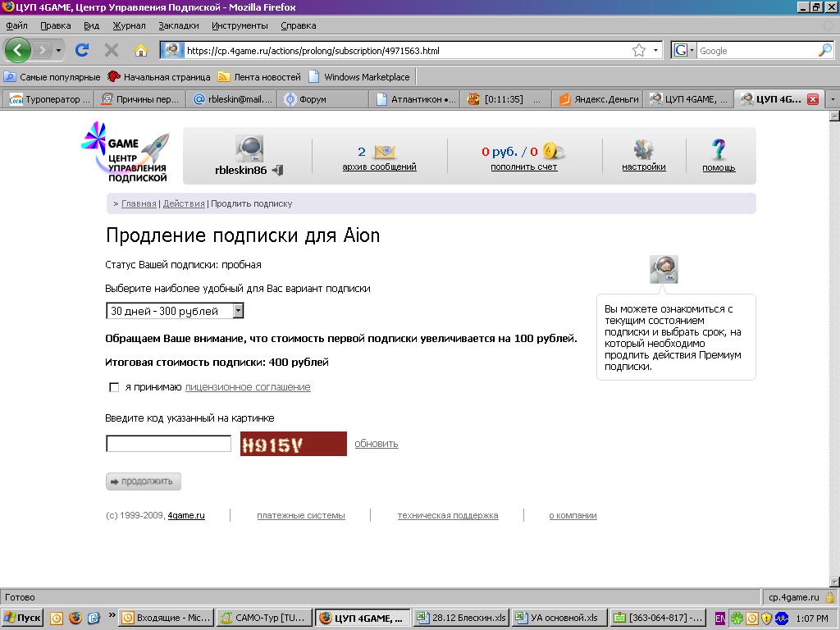Click the bookmark star in address bar
The width and height of the screenshot is (840, 630).
(x=639, y=50)
